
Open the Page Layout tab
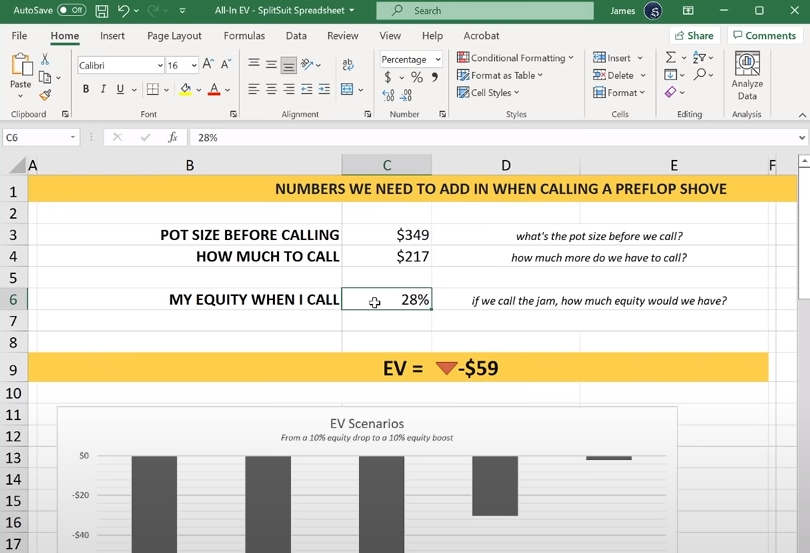(x=174, y=36)
